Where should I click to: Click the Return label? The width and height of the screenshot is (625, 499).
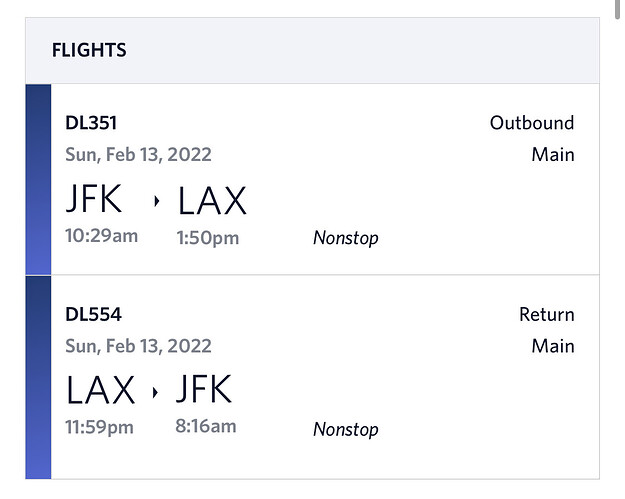coord(547,314)
